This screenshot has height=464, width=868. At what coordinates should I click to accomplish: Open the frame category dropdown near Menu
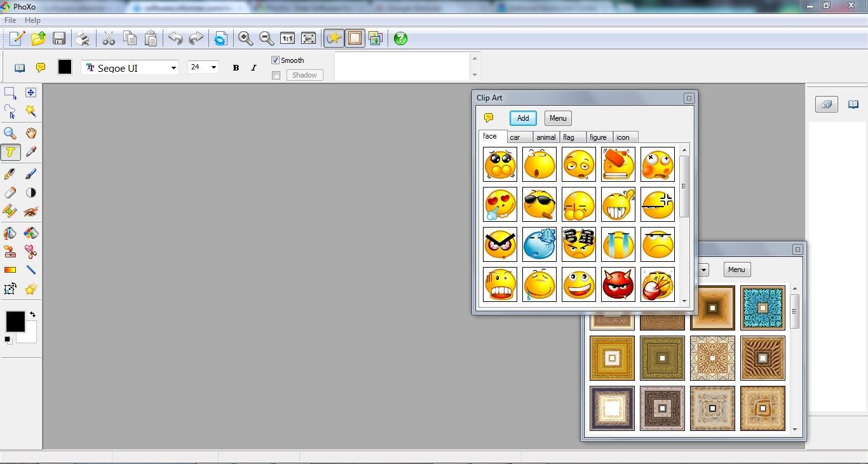point(703,270)
